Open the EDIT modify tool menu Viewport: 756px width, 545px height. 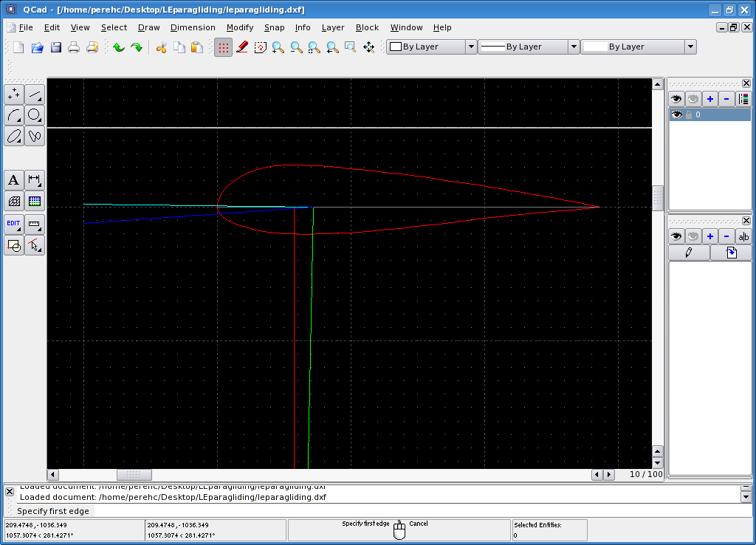click(14, 224)
